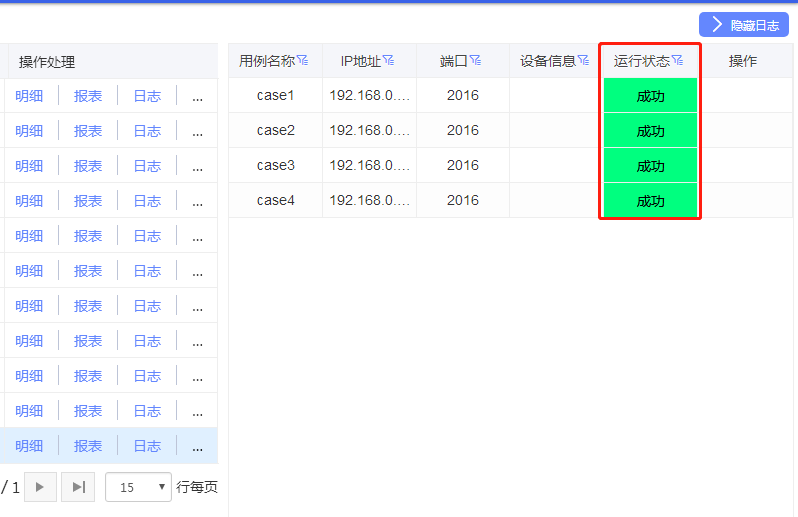Screen dimensions: 798x517
Task: Select the case1 test case row
Action: tap(275, 96)
